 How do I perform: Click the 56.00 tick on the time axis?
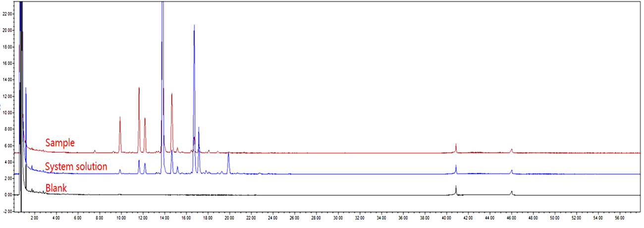point(620,217)
